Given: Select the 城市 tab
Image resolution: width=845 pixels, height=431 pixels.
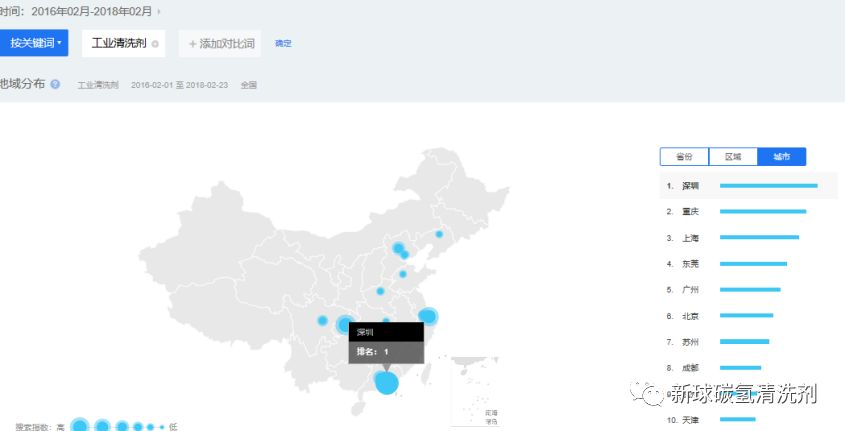Looking at the screenshot, I should click(x=782, y=157).
